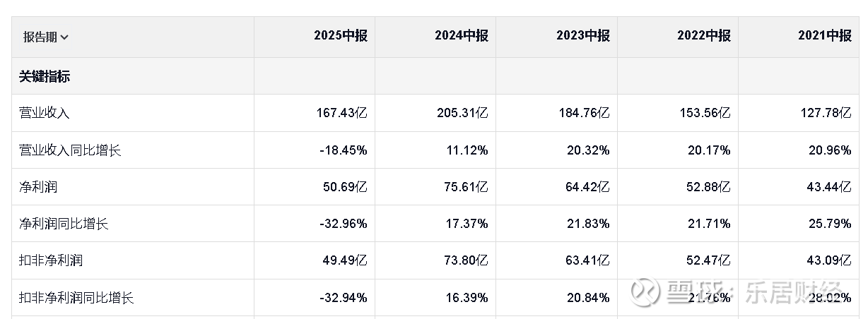Click the 关键指标 section heading
This screenshot has height=319, width=868.
point(45,76)
